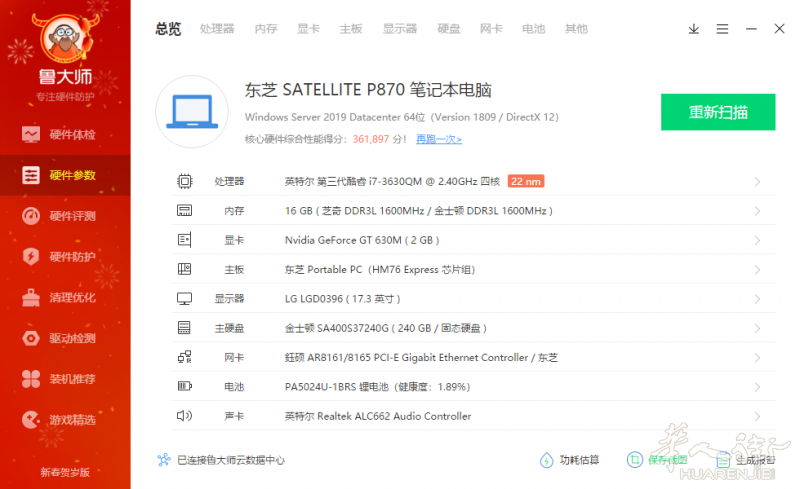Viewport: 800px width, 489px height.
Task: Switch to the 电池 tab
Action: pos(534,29)
